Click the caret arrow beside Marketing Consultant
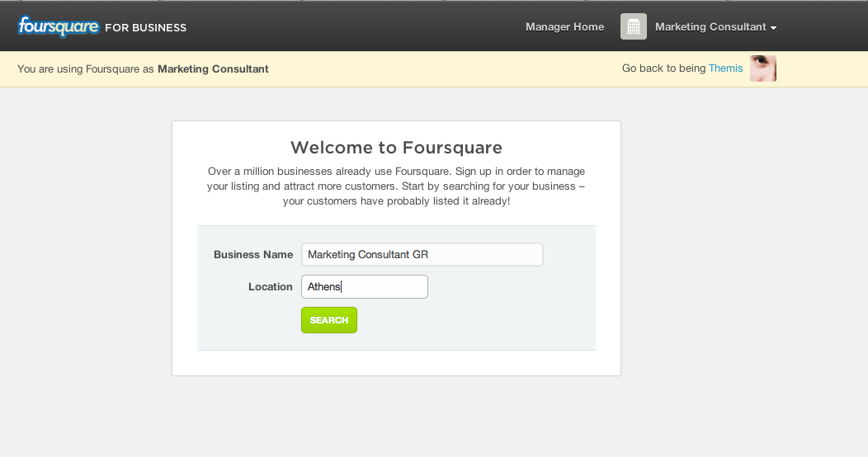This screenshot has width=868, height=457. click(x=773, y=28)
